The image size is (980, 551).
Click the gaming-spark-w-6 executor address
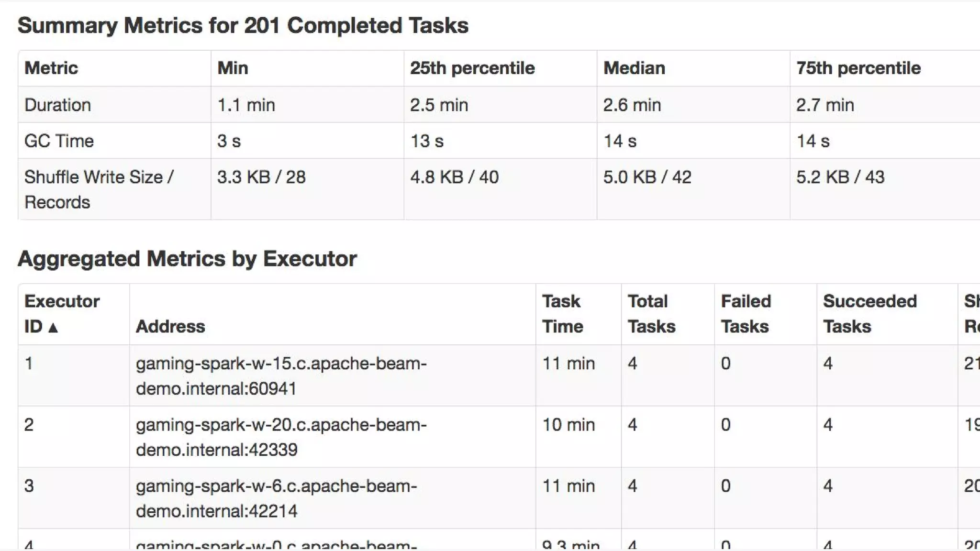coord(276,498)
